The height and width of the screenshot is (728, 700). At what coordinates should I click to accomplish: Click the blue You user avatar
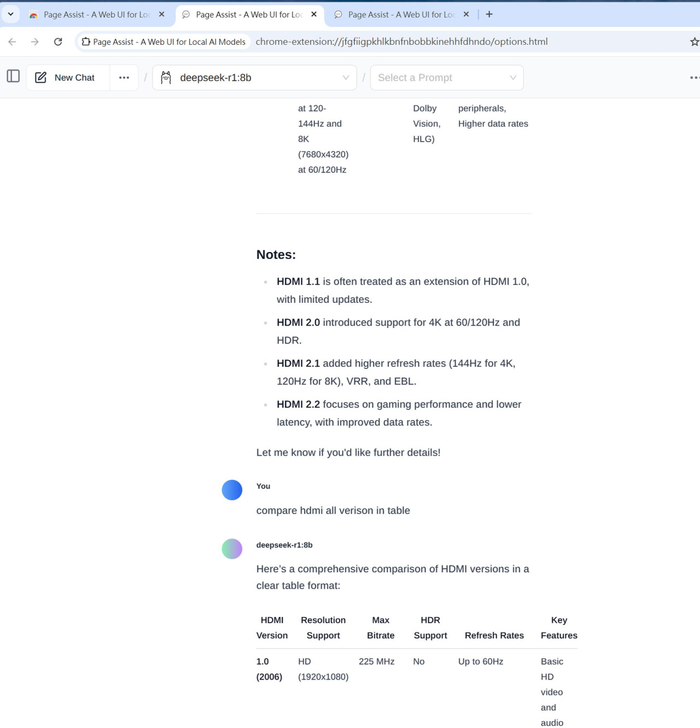tap(232, 490)
